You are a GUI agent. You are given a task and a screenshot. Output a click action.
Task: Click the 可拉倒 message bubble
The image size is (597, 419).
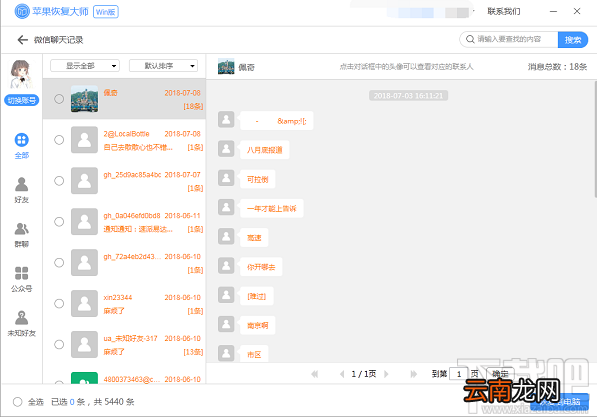coord(258,179)
